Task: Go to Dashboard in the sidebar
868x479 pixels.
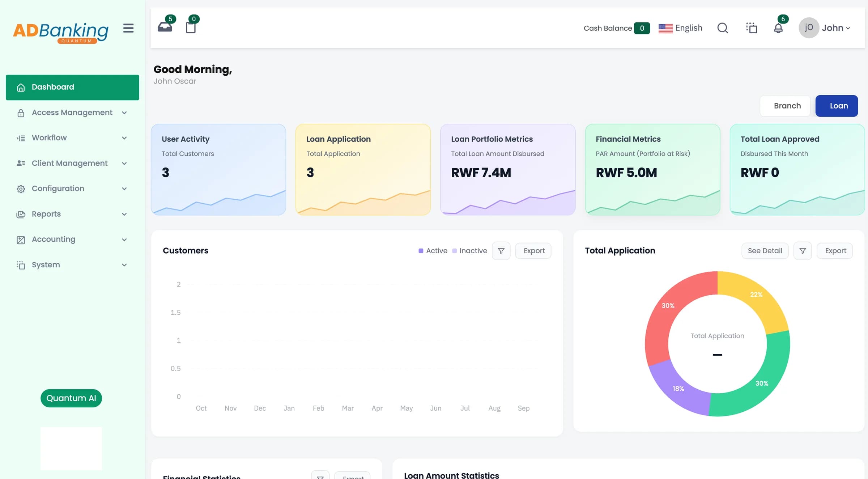Action: pos(72,88)
